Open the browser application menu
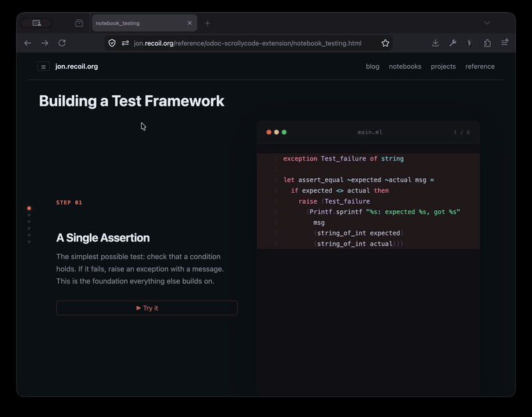Image resolution: width=532 pixels, height=417 pixels. point(505,43)
